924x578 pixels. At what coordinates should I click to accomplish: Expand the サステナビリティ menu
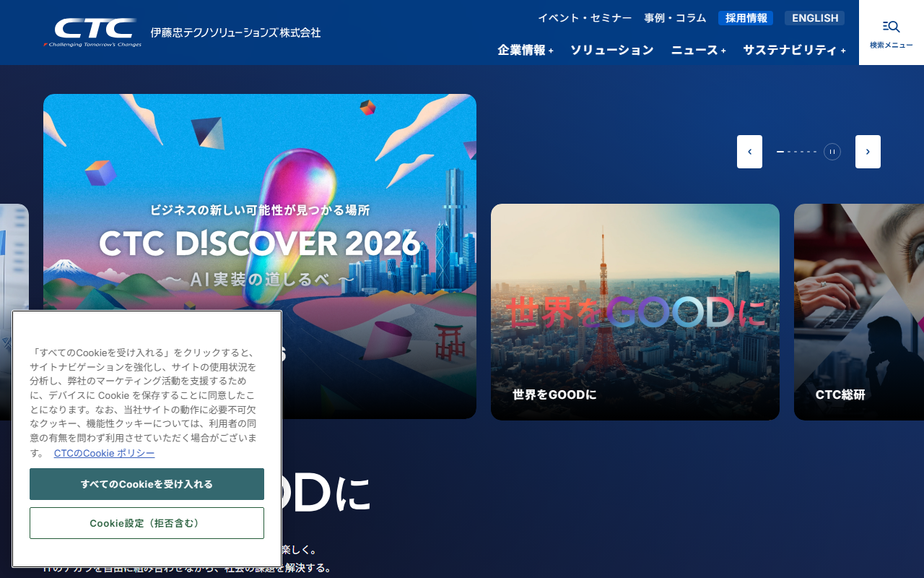794,50
